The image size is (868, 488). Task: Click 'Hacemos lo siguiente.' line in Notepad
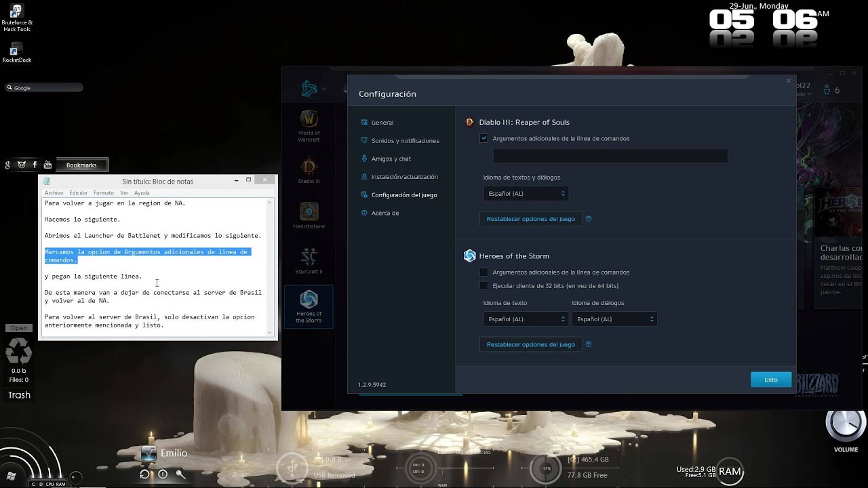[82, 220]
